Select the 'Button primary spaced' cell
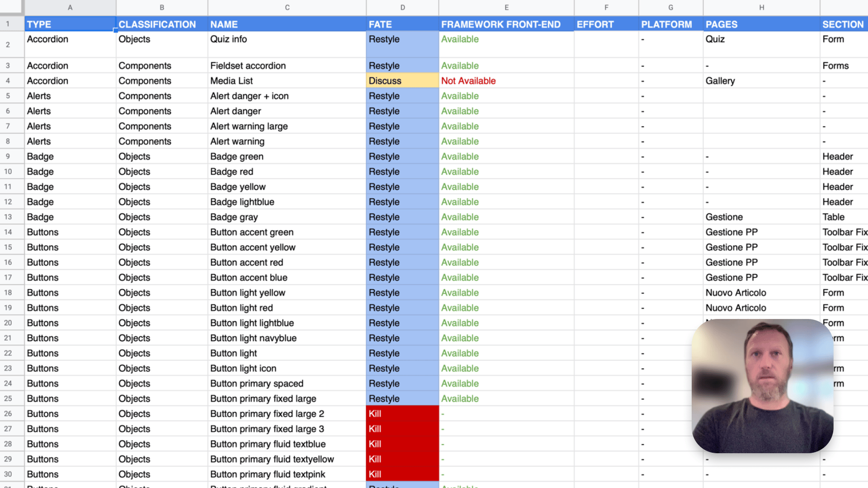868x488 pixels. tap(287, 384)
